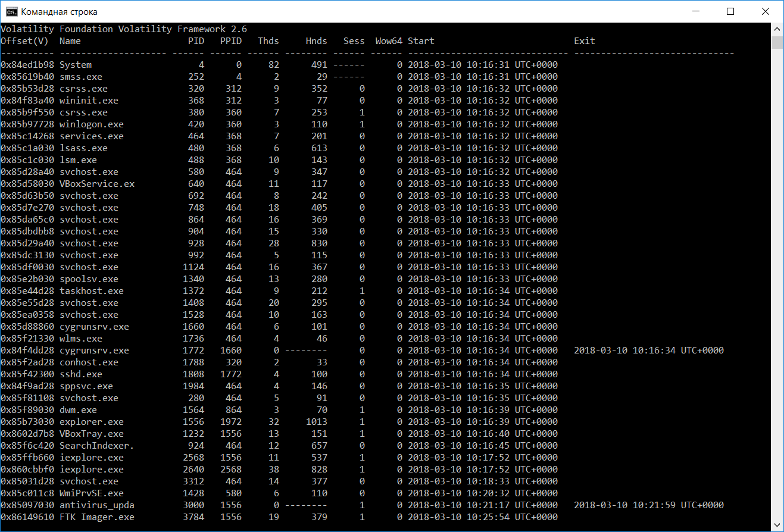Viewport: 784px width, 532px height.
Task: Click offset 0x84ed1b98 of System
Action: tap(27, 65)
